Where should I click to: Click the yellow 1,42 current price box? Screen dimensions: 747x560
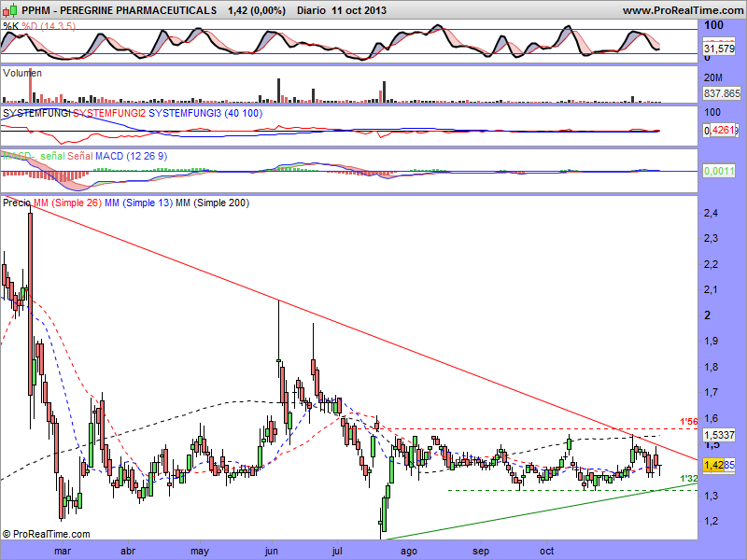pos(713,465)
